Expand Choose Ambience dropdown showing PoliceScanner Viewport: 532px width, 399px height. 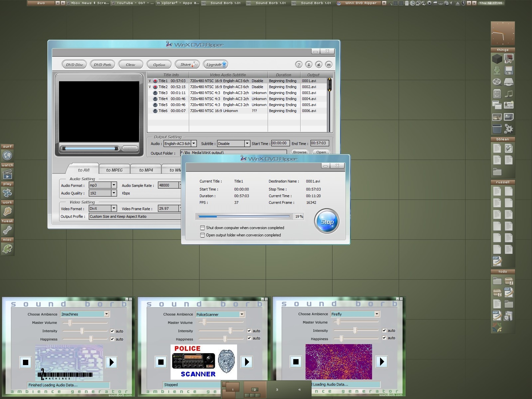coord(242,314)
